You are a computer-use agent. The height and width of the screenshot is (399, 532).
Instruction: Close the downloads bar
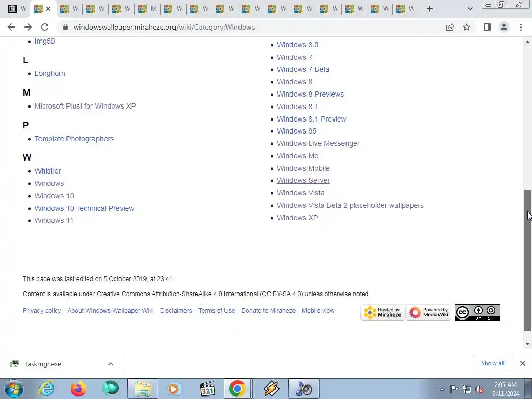pyautogui.click(x=523, y=363)
